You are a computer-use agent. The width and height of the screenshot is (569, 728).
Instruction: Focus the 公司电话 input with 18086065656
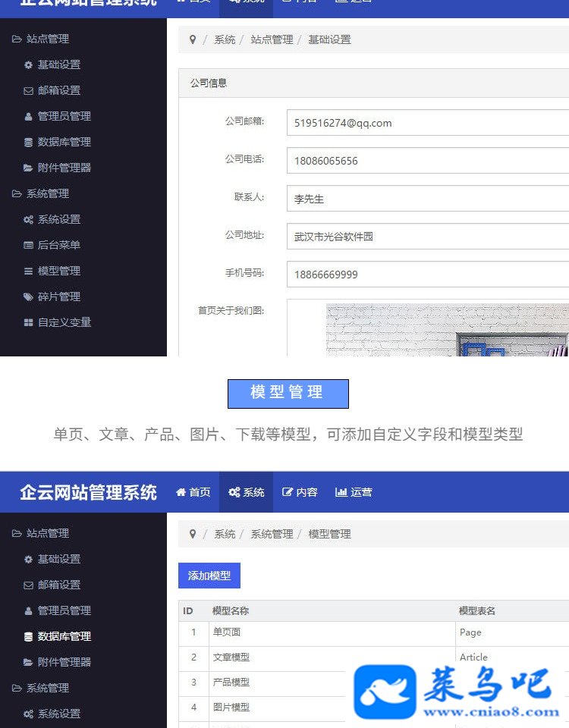[428, 161]
